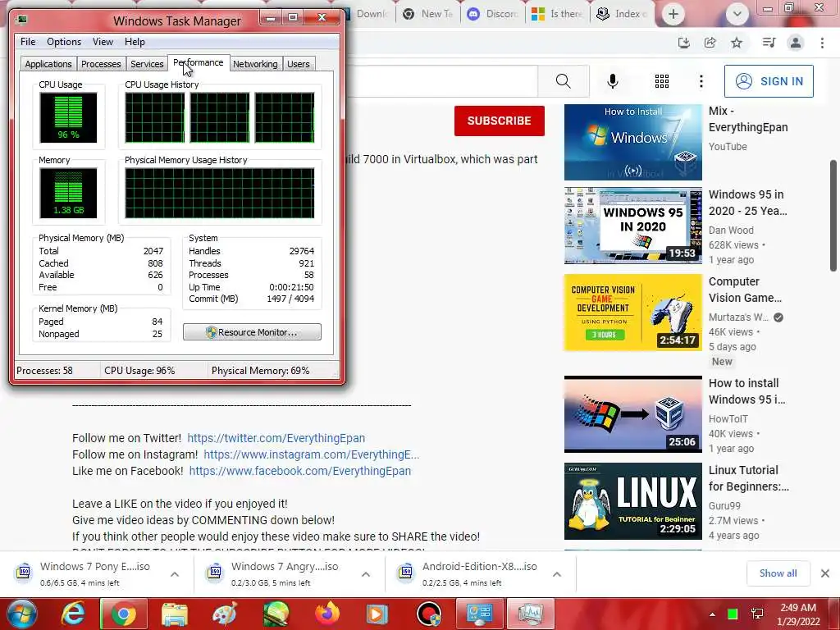Click the voice search microphone icon
Image resolution: width=840 pixels, height=630 pixels.
(612, 81)
